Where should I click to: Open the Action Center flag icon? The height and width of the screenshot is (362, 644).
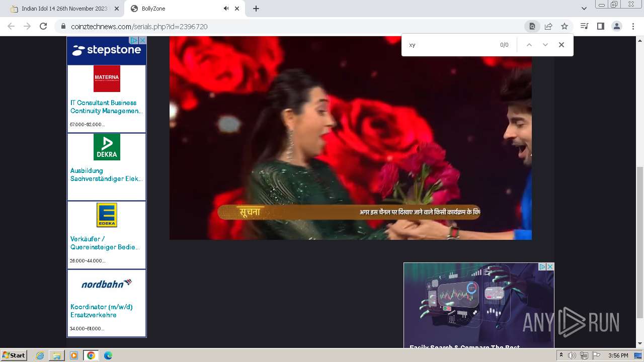click(596, 355)
